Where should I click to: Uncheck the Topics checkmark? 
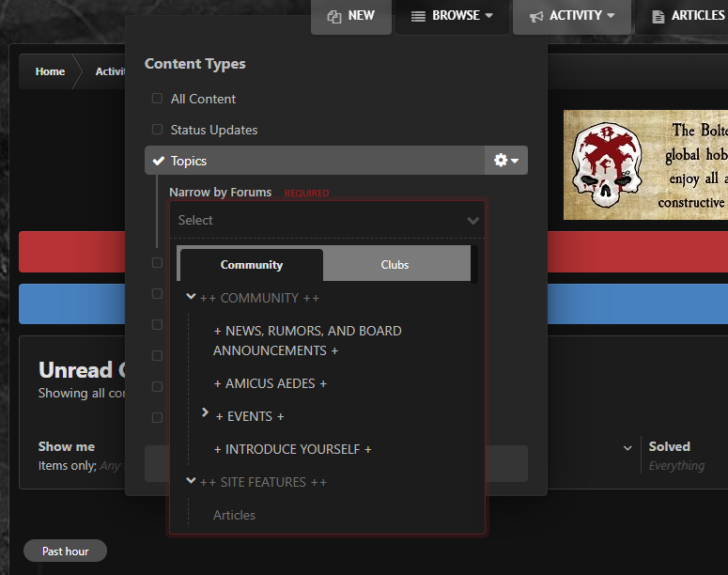coord(159,161)
